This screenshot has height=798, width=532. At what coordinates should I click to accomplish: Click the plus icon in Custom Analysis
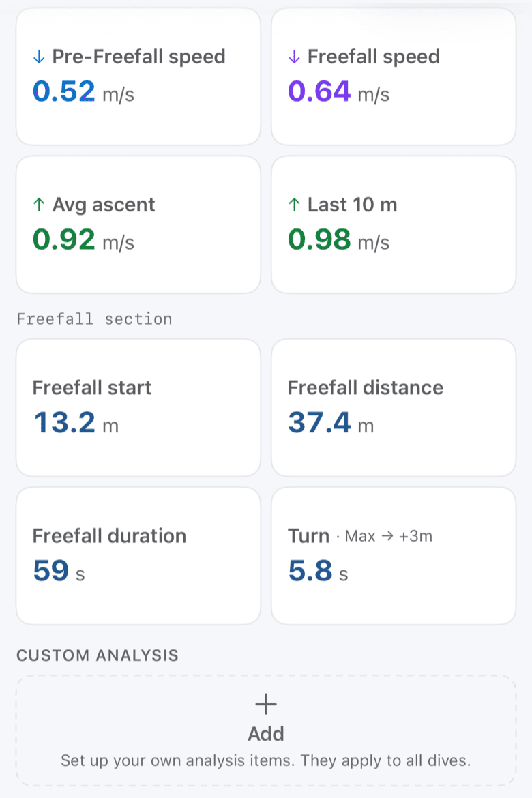tap(266, 705)
